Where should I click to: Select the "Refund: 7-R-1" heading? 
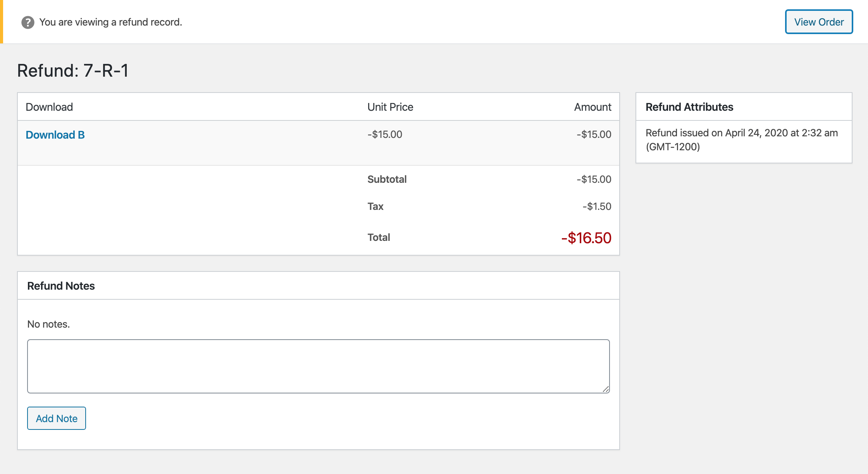point(73,70)
